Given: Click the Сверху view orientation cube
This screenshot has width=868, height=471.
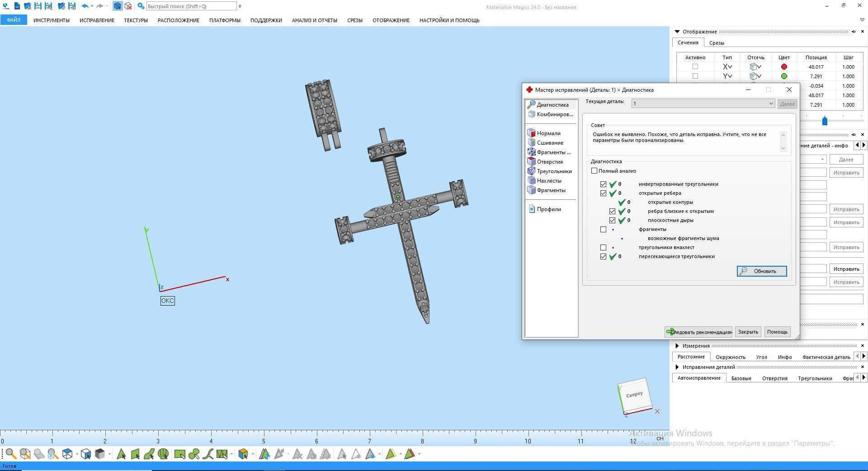Looking at the screenshot, I should point(634,396).
